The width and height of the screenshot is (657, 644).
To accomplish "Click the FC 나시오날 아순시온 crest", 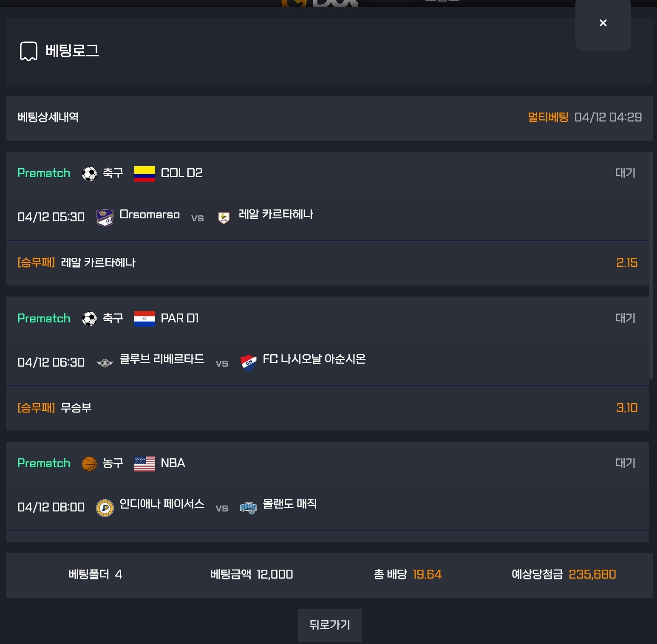I will pos(248,363).
